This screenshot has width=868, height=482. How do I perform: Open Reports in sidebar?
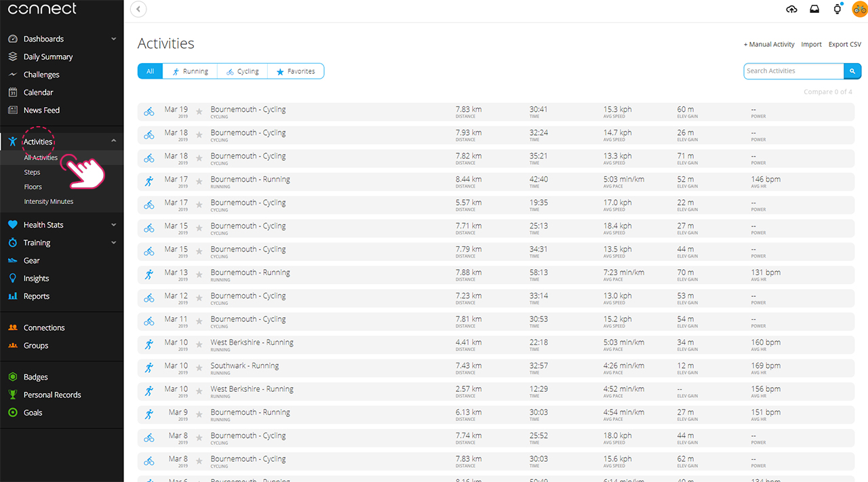[x=36, y=296]
